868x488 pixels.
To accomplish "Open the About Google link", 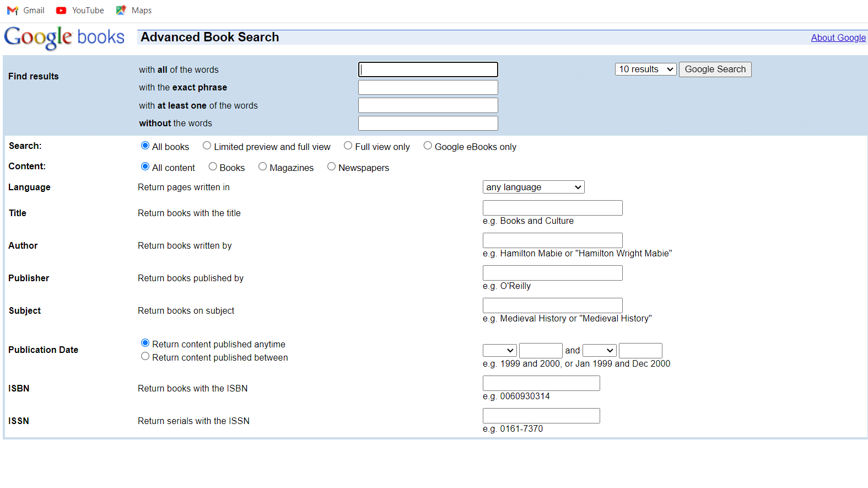I will 838,37.
